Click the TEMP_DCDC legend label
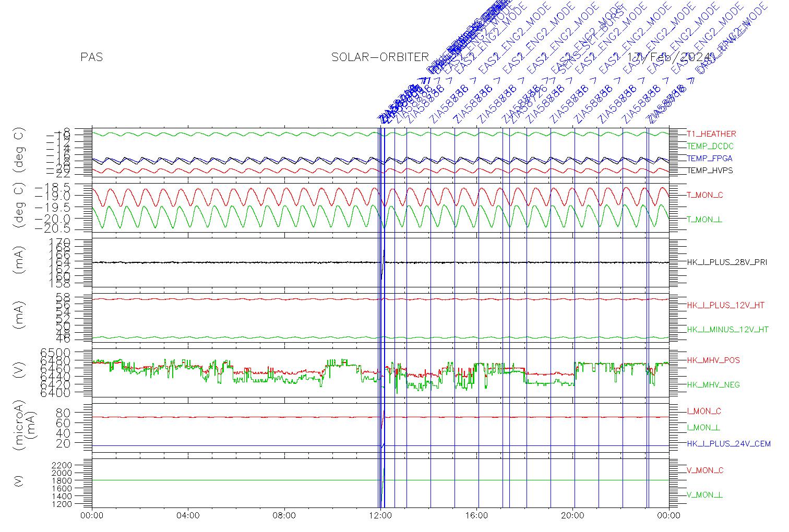 [x=710, y=147]
